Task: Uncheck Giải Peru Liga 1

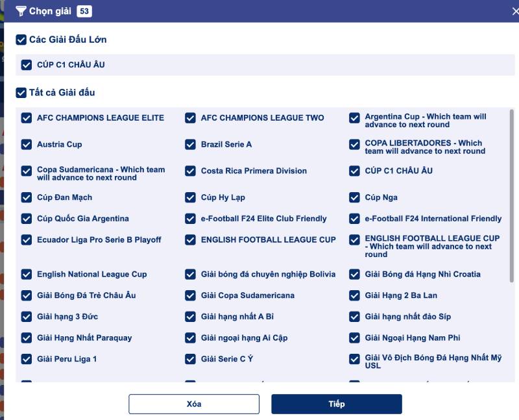Action: (27, 360)
